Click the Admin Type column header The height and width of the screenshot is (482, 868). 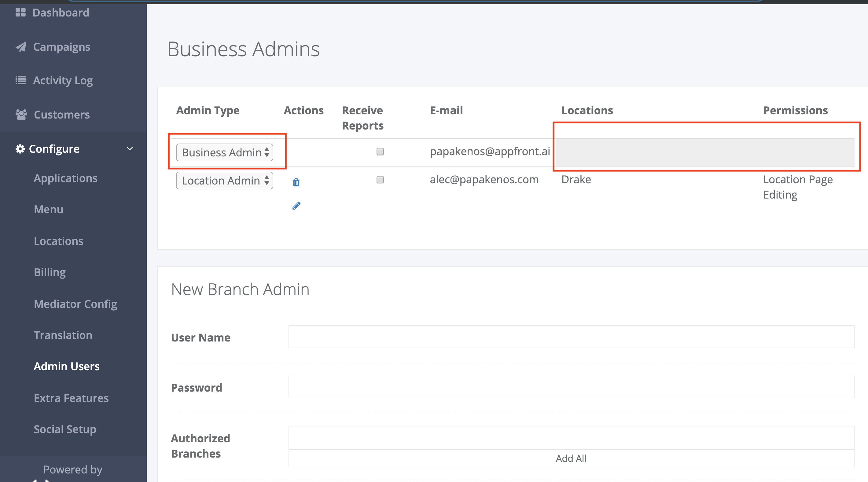(x=208, y=111)
